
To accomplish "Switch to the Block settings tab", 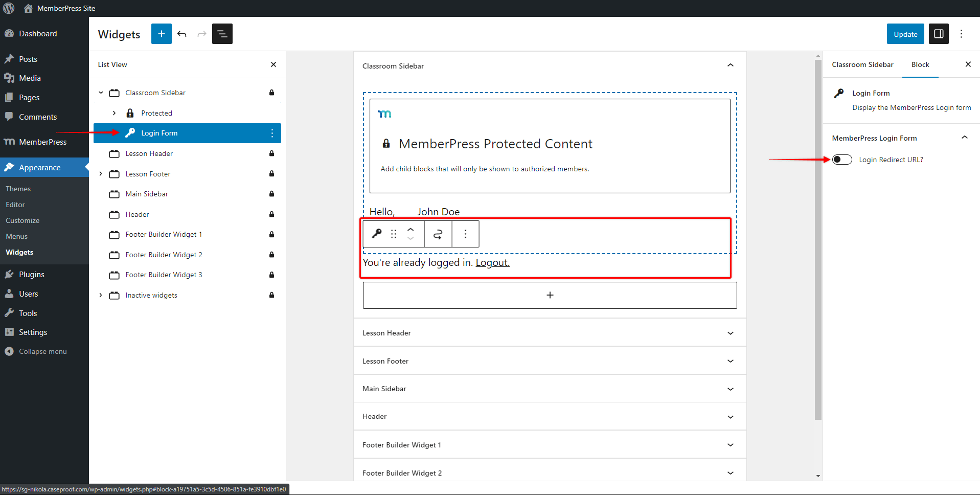I will tap(920, 64).
